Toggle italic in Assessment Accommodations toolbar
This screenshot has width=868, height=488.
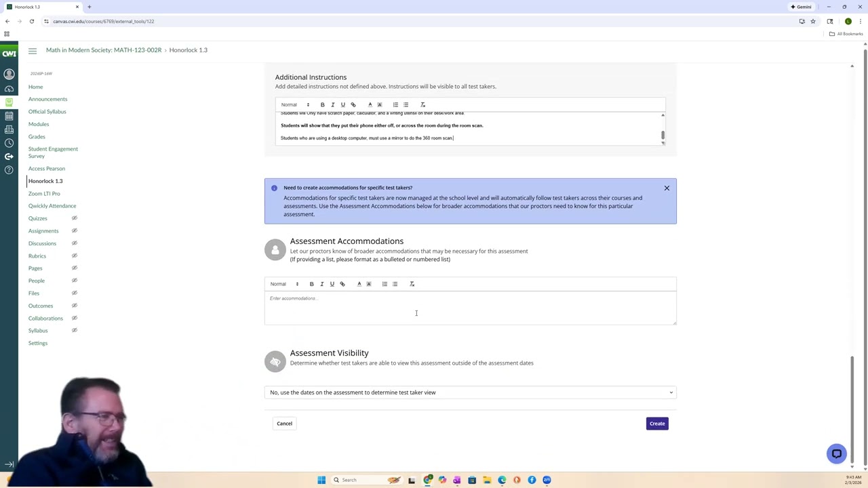[x=321, y=284]
